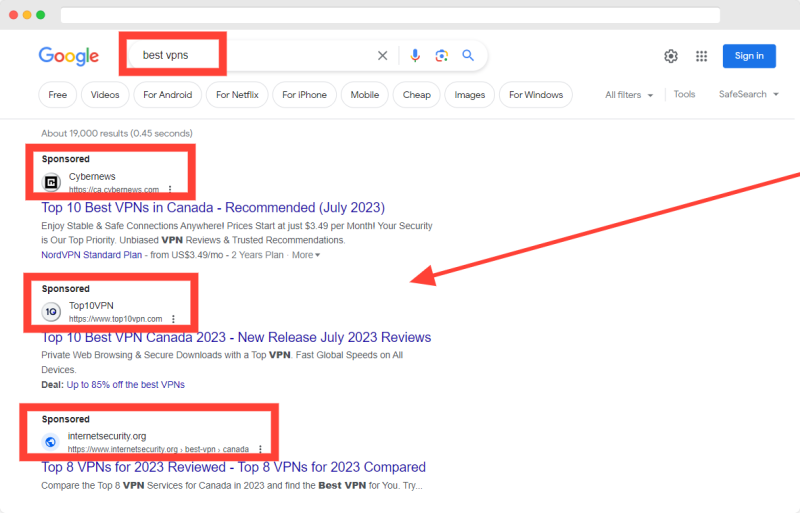This screenshot has width=800, height=513.
Task: Start voice search with the microphone icon
Action: 415,55
